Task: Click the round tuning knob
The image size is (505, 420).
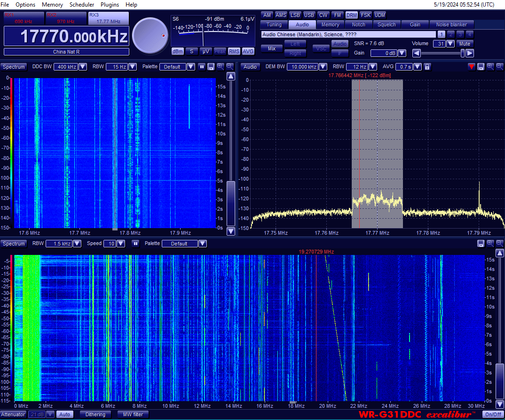Action: point(150,35)
